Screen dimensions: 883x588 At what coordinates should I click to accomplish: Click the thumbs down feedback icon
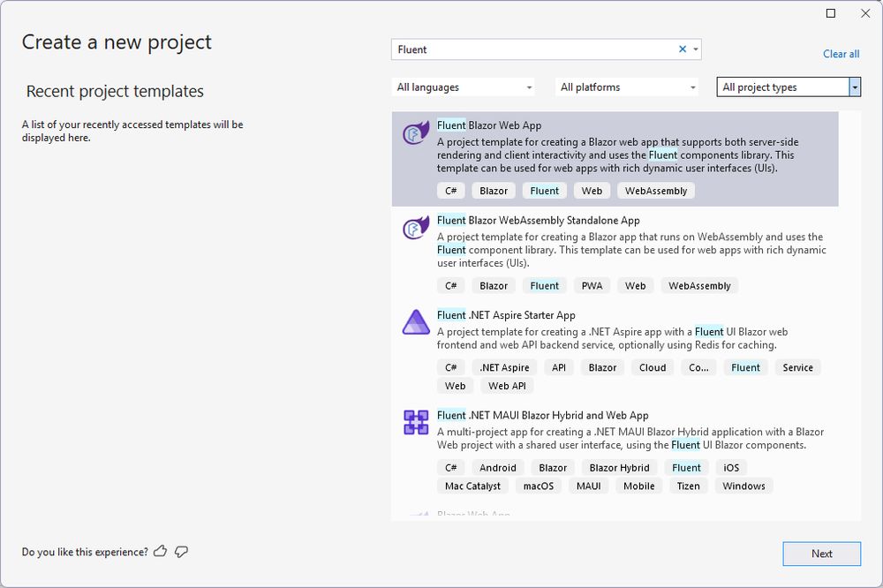(181, 552)
